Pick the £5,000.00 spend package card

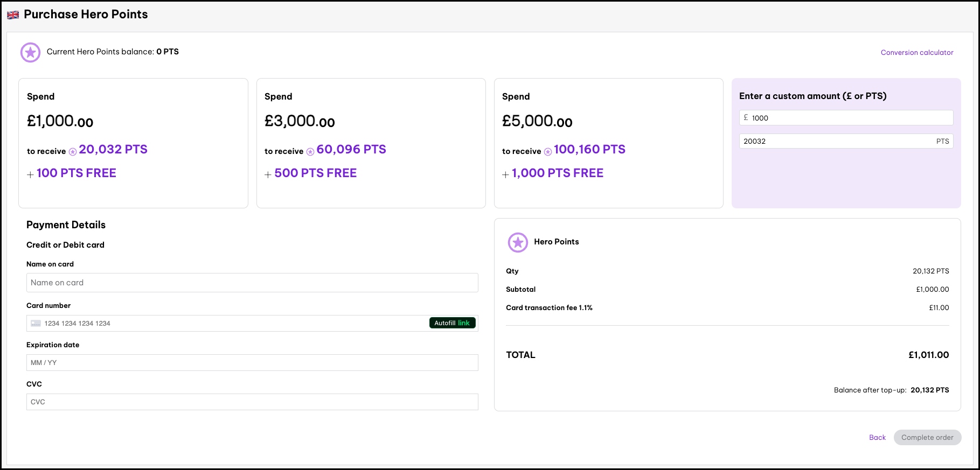click(608, 143)
